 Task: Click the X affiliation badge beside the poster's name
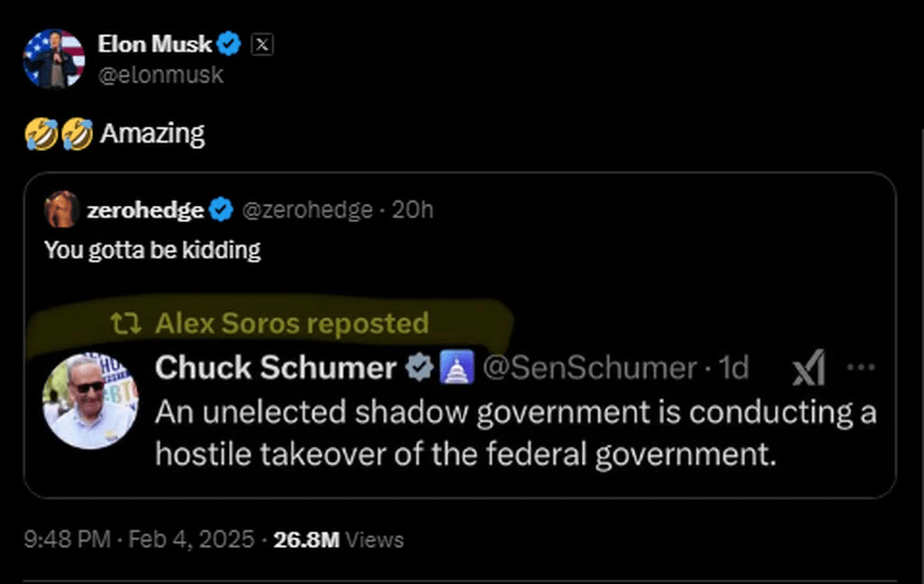(261, 43)
